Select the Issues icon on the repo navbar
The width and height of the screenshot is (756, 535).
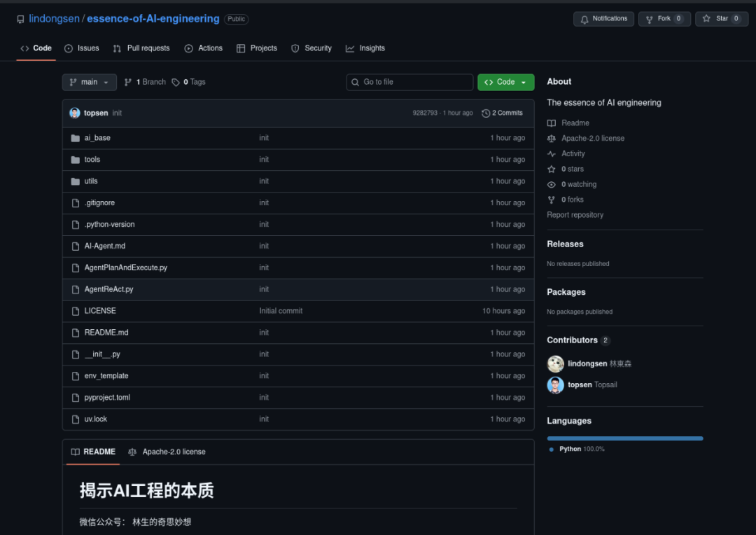click(x=69, y=48)
